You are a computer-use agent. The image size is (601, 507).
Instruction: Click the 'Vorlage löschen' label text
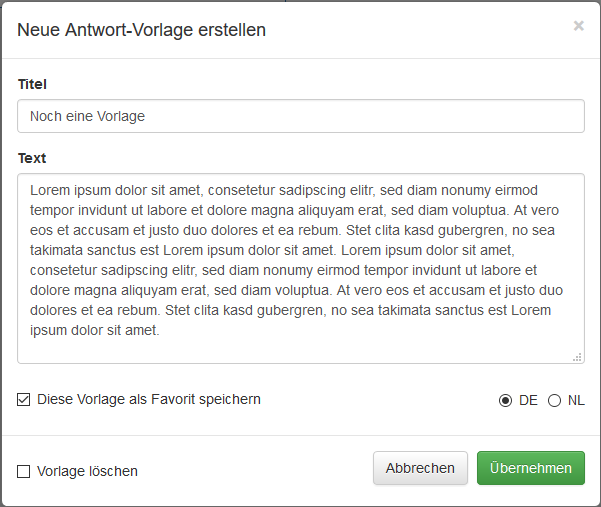(87, 471)
